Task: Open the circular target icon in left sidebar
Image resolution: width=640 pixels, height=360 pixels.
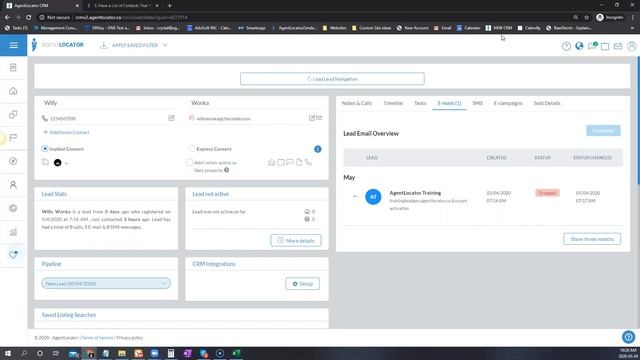Action: (13, 208)
